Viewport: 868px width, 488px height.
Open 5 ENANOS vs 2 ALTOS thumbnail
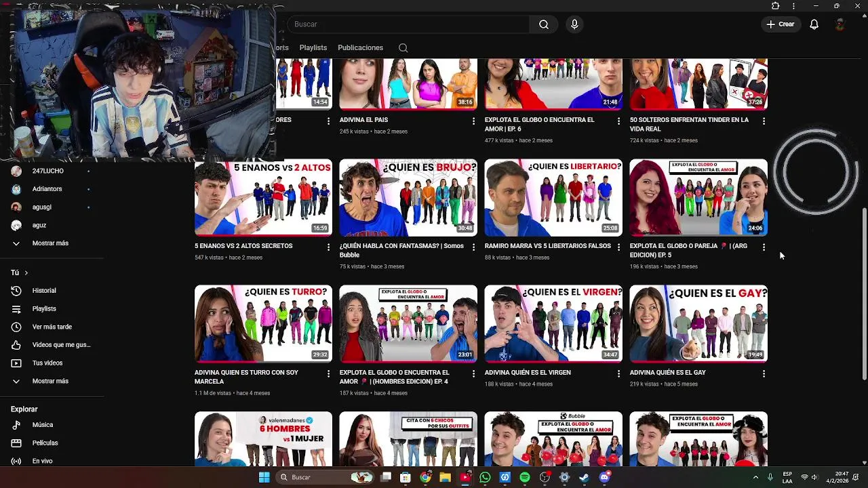(x=263, y=197)
